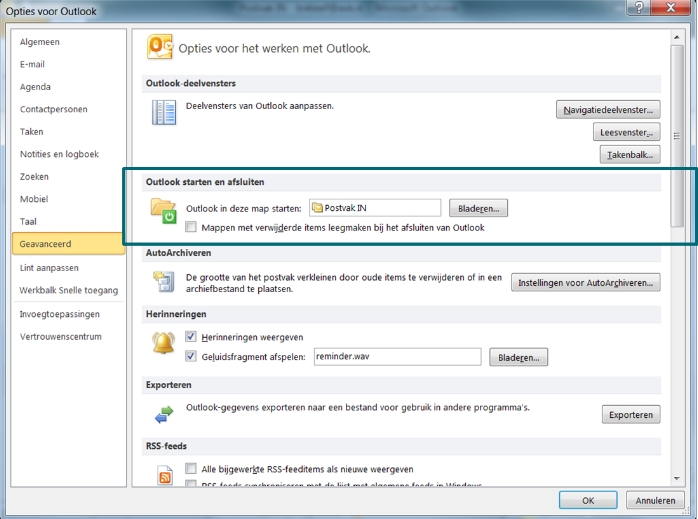Open Instellingen voor AutoArchiveren

pos(585,283)
